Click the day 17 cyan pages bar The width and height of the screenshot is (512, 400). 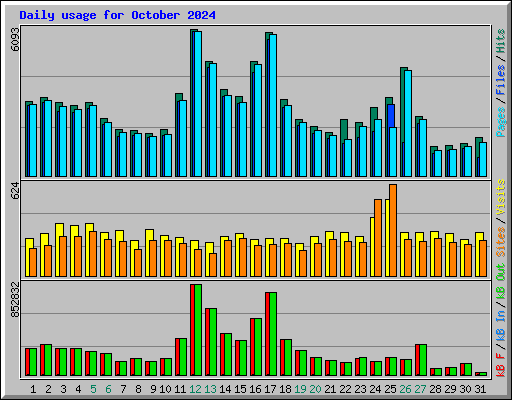[x=273, y=105]
